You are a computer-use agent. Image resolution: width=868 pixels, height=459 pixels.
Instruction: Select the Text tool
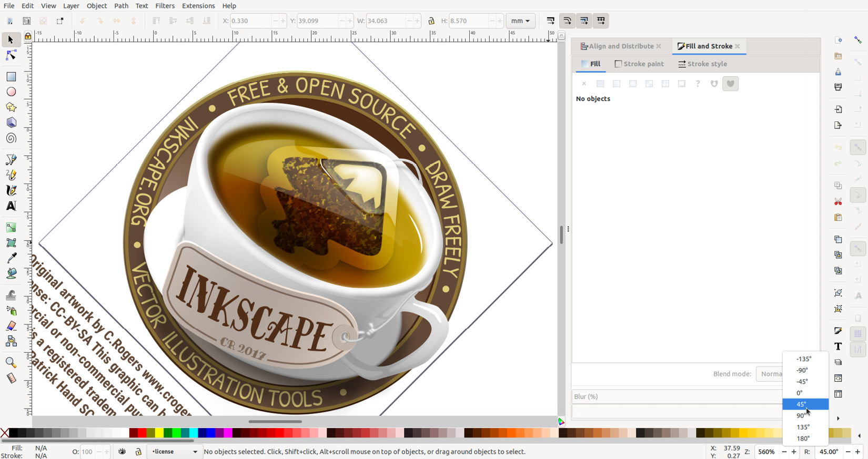[x=11, y=206]
